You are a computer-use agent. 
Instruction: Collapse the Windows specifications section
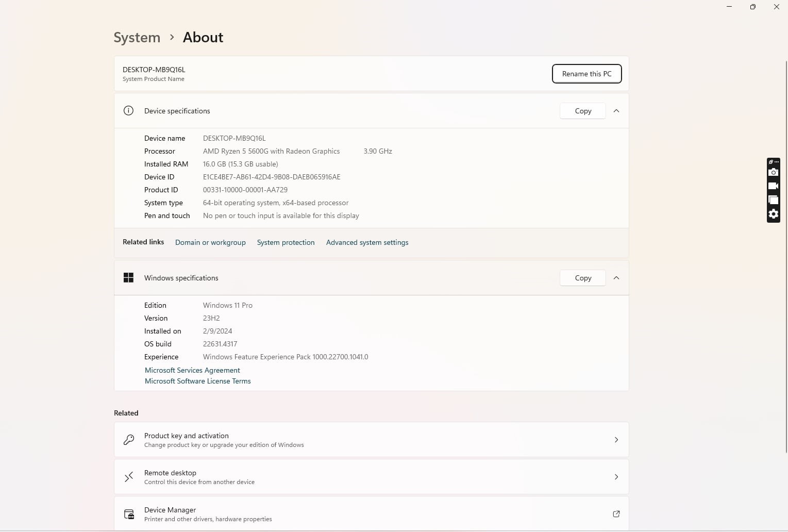pyautogui.click(x=616, y=278)
